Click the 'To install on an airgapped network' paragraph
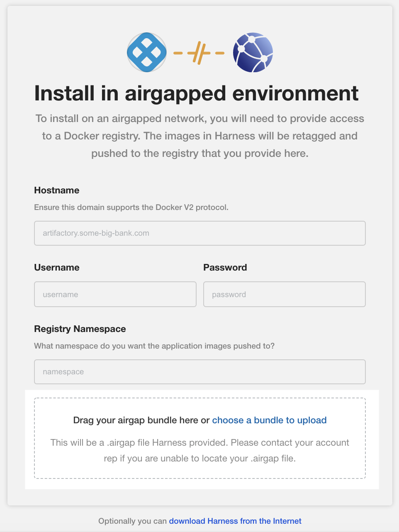This screenshot has width=399, height=532. click(200, 136)
